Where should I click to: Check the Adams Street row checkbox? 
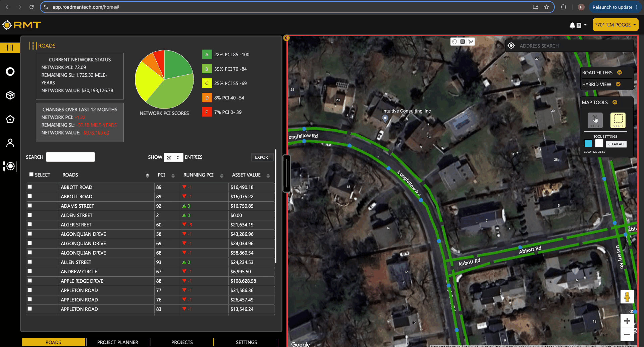30,206
